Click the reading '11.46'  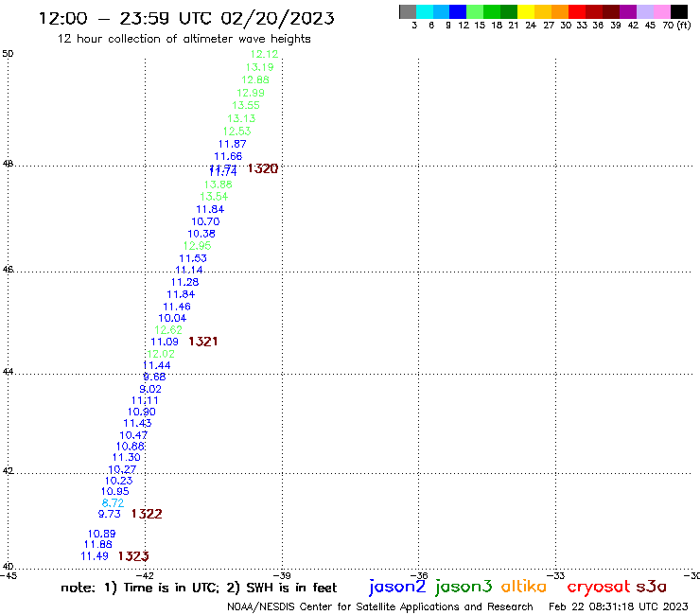point(177,307)
